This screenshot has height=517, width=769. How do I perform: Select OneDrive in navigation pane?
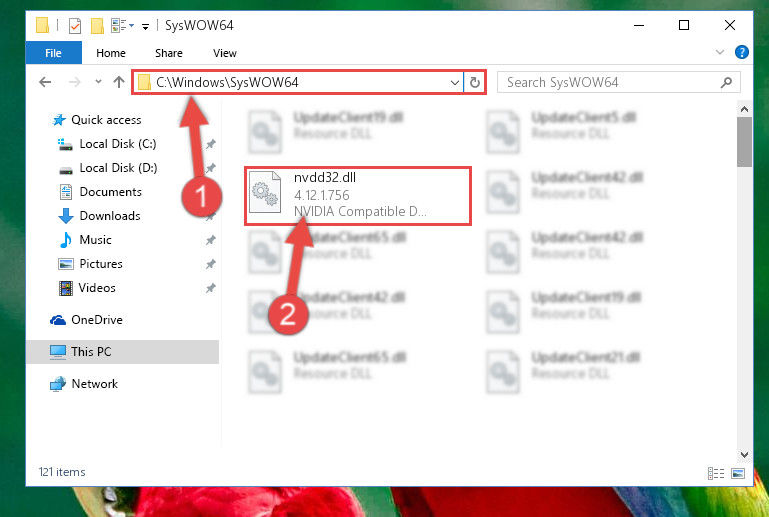(x=97, y=320)
